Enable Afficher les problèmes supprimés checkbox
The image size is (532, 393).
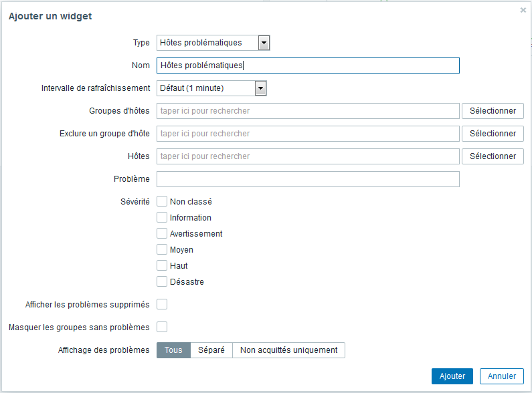(162, 304)
